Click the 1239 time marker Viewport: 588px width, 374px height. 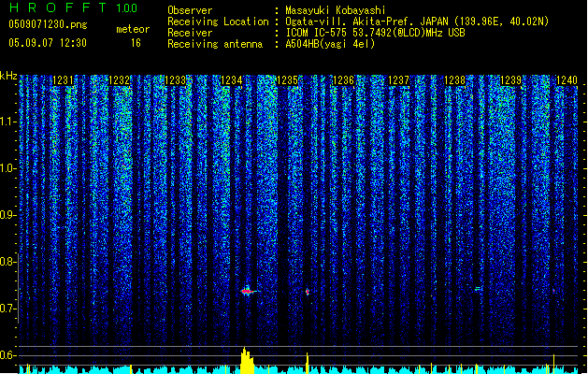[510, 80]
